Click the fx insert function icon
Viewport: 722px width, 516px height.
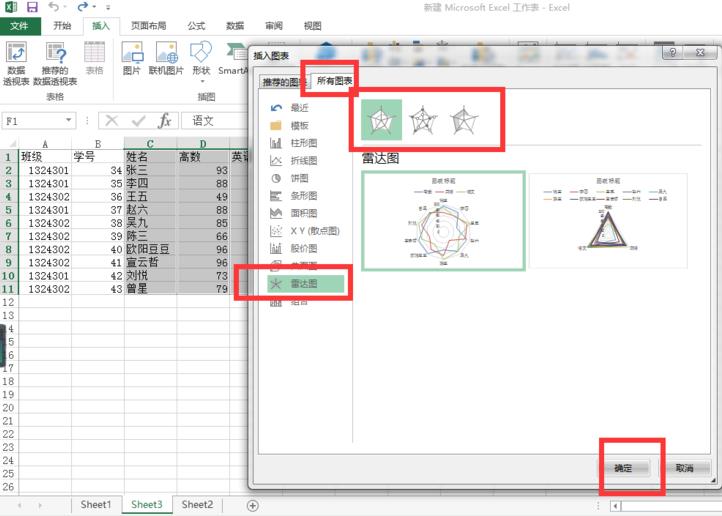click(165, 121)
